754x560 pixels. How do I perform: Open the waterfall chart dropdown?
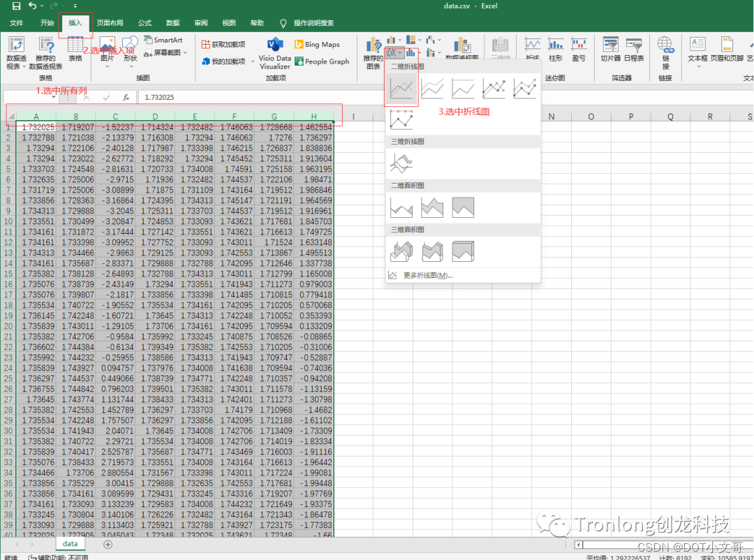(x=434, y=40)
